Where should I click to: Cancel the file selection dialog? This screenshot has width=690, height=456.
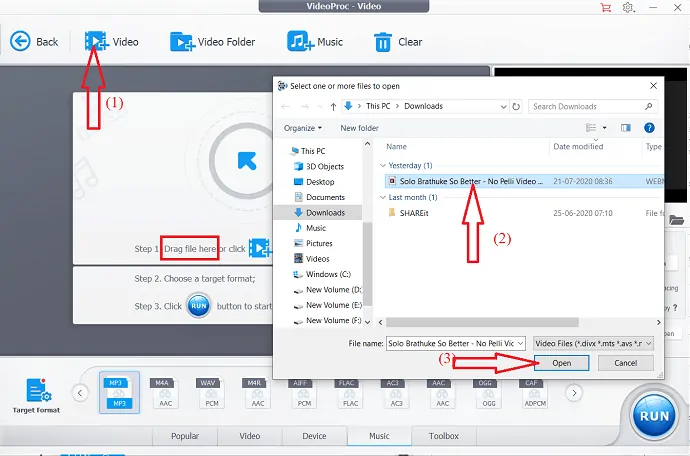tap(626, 363)
